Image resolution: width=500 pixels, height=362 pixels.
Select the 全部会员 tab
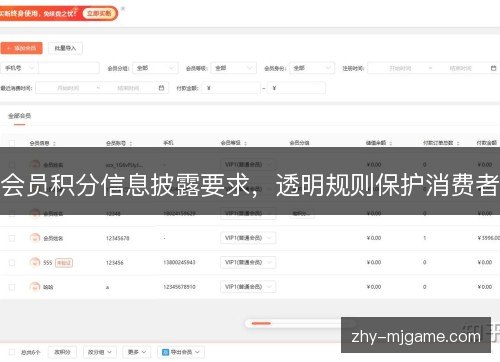pyautogui.click(x=19, y=116)
